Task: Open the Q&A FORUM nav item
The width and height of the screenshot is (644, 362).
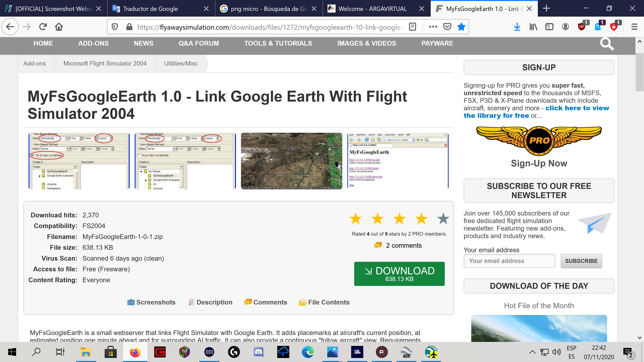Action: click(199, 43)
